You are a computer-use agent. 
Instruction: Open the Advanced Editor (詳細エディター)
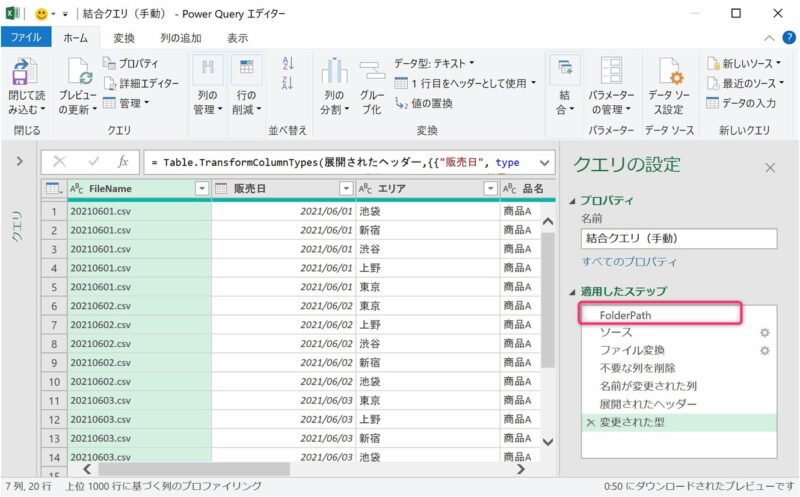[x=141, y=83]
